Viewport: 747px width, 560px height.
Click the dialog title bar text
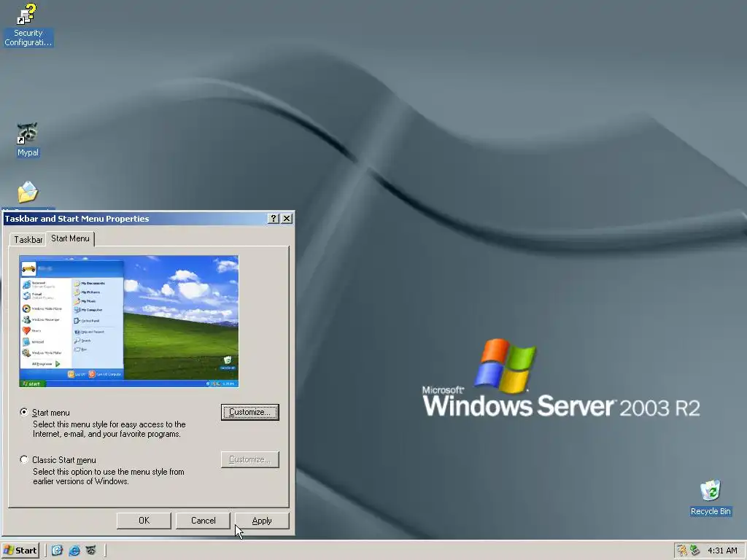click(77, 219)
